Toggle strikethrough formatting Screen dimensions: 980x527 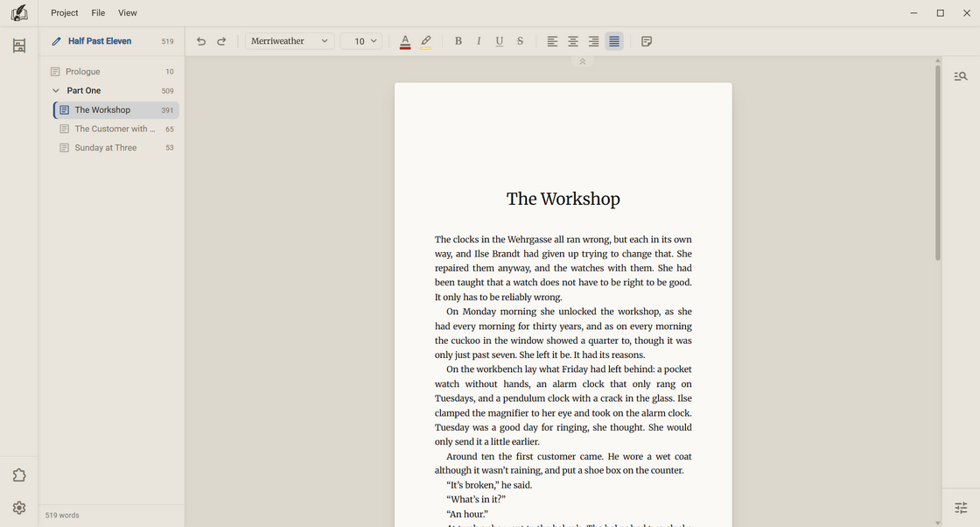point(520,41)
